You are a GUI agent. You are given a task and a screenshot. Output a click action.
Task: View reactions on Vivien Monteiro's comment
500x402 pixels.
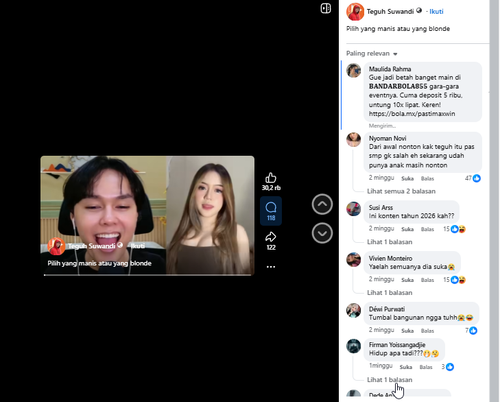pos(455,280)
